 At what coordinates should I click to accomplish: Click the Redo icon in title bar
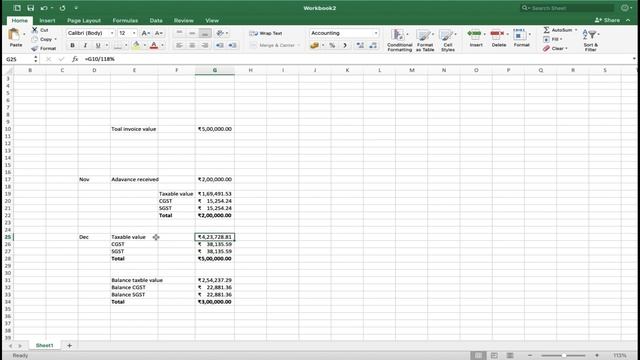point(62,8)
